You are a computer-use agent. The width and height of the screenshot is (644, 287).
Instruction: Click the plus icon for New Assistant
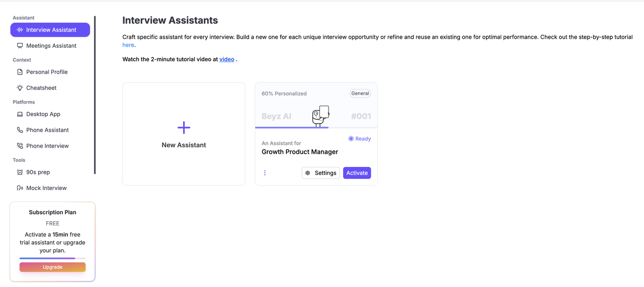pos(184,128)
